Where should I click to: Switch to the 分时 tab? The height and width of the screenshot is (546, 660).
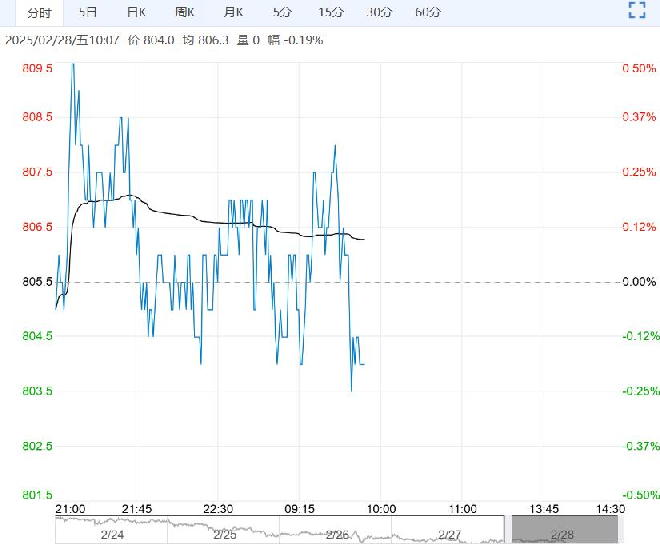40,13
